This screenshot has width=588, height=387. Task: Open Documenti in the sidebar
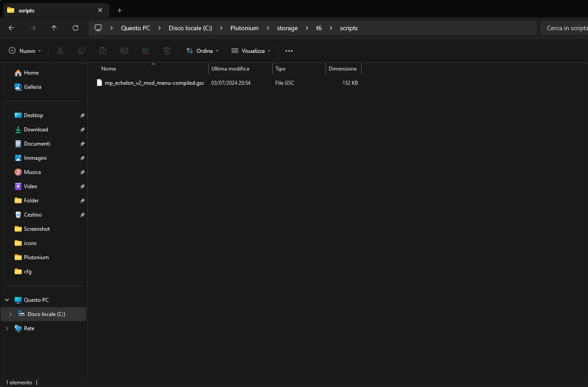pyautogui.click(x=43, y=144)
